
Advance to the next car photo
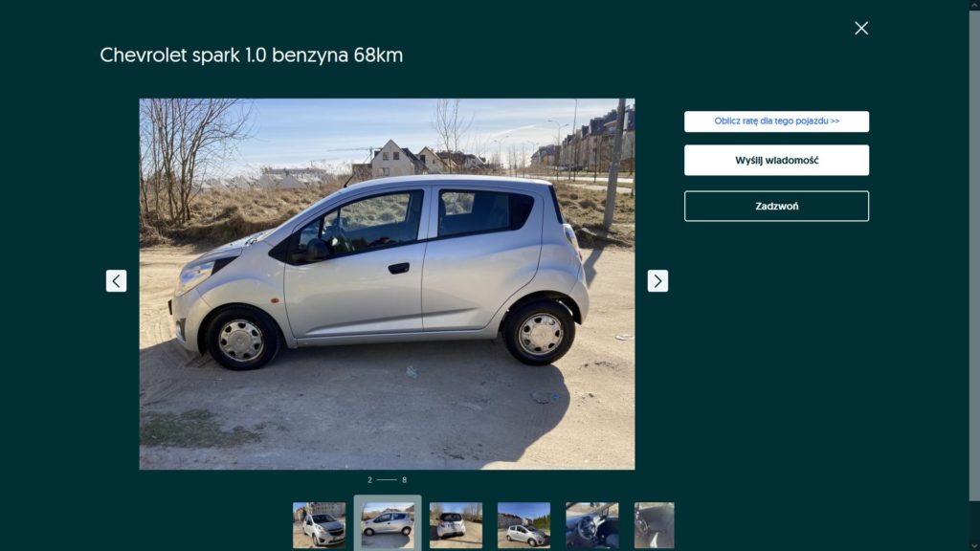[657, 281]
